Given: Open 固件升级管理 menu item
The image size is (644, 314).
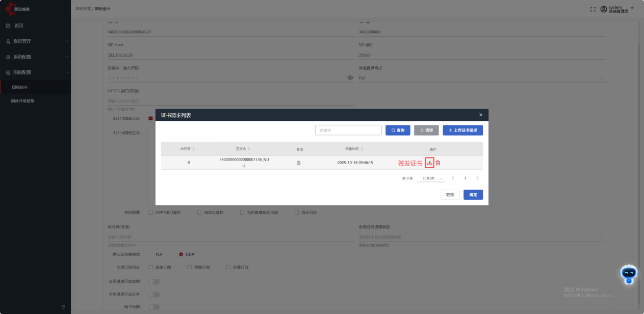Looking at the screenshot, I should pos(23,101).
